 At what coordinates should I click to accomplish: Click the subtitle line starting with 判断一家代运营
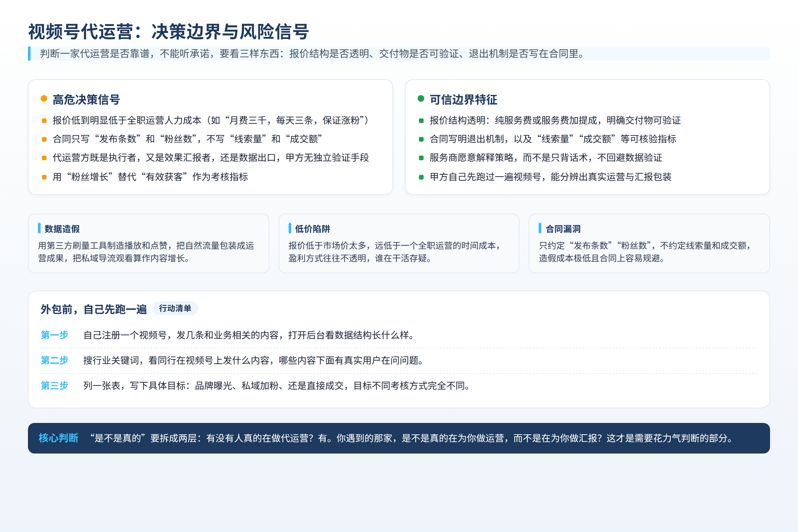[x=312, y=54]
